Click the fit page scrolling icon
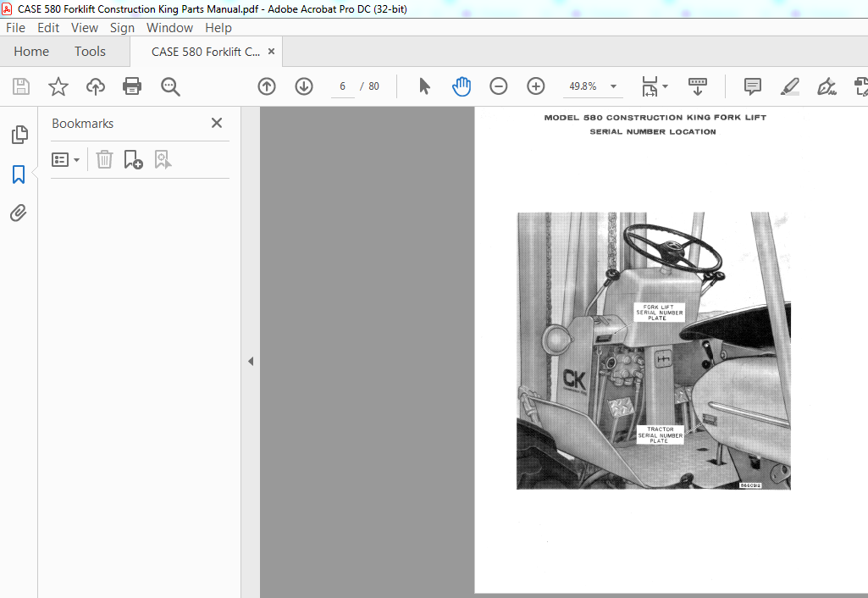The height and width of the screenshot is (598, 868). pyautogui.click(x=650, y=87)
